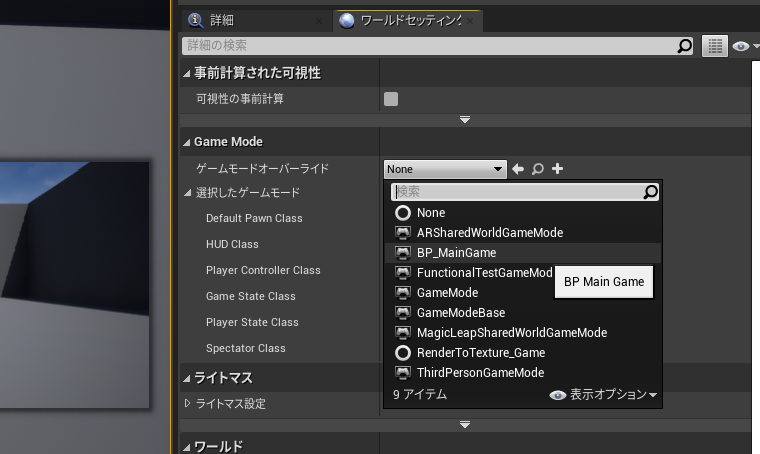Open the property matrix grid button
760x454 pixels.
[x=714, y=46]
